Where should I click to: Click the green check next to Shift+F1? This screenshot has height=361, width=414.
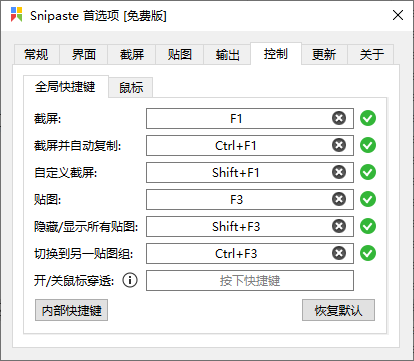coord(368,172)
